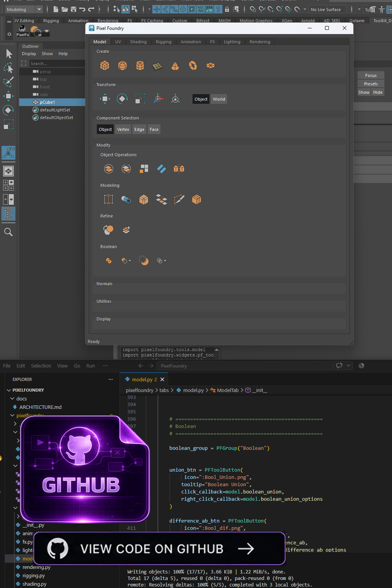Viewport: 392px width, 588px height.
Task: Click the add divisions icon under Refine
Action: coord(126,230)
